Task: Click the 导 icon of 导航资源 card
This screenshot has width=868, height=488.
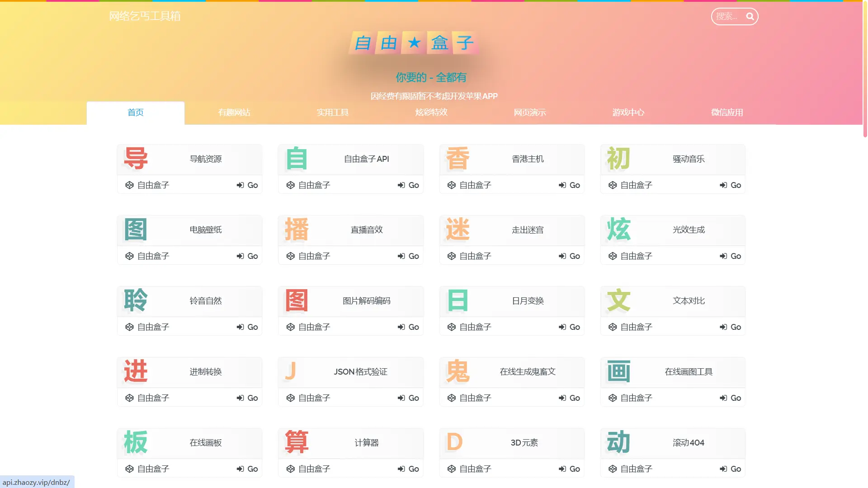Action: (x=136, y=159)
